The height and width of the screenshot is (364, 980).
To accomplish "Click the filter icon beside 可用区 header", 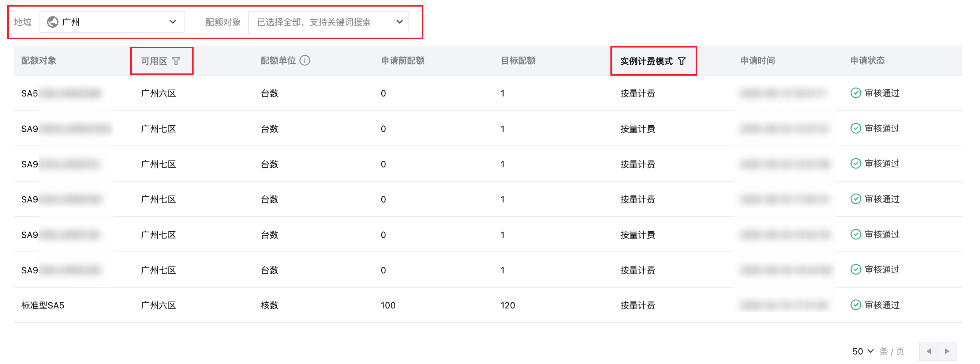I will (x=176, y=61).
